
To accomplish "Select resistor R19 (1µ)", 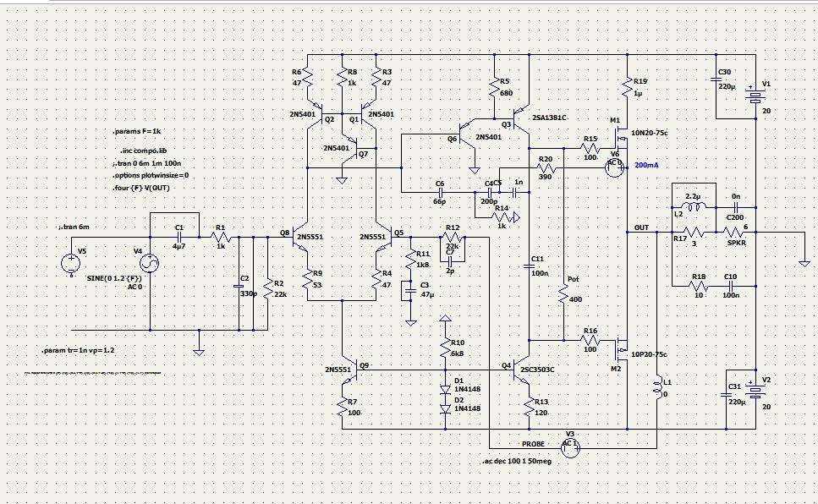I will pyautogui.click(x=627, y=87).
